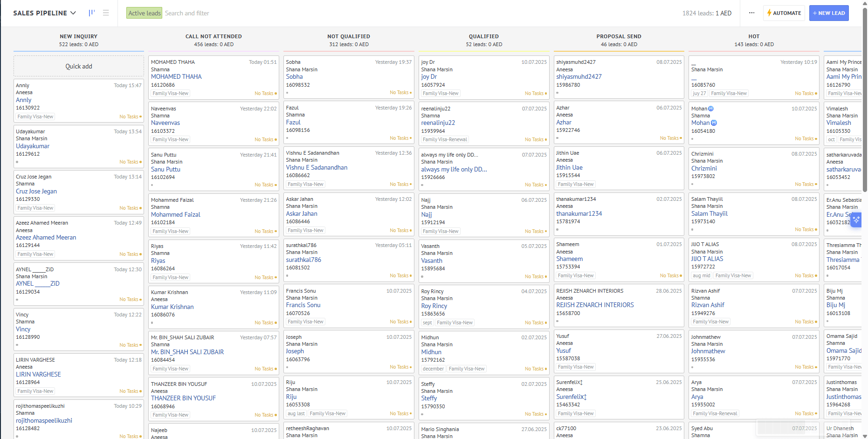This screenshot has height=439, width=868.
Task: Open the Arya lead link
Action: [x=697, y=397]
